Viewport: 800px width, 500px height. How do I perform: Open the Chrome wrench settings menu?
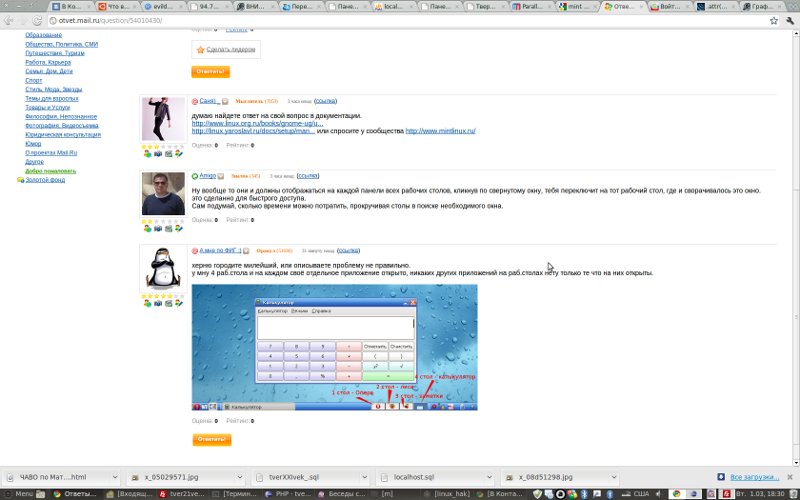pyautogui.click(x=787, y=20)
